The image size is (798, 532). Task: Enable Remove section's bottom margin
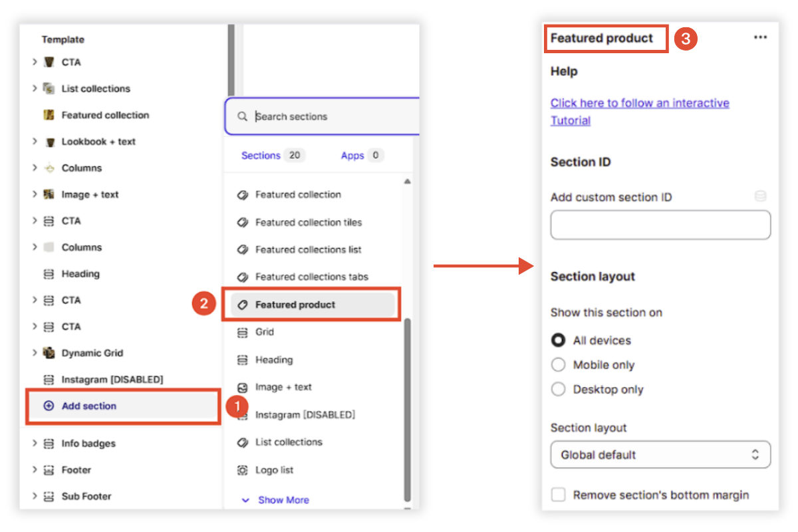pyautogui.click(x=558, y=494)
